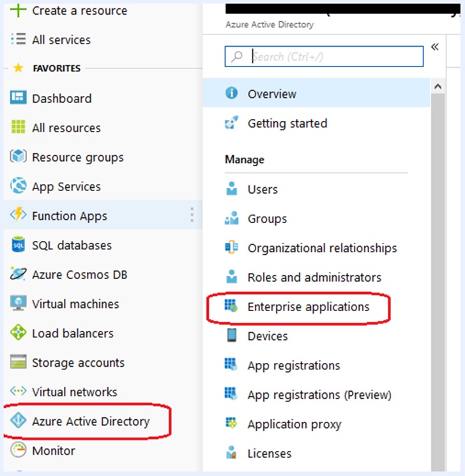Click the Load balancers diamond icon

(x=19, y=334)
